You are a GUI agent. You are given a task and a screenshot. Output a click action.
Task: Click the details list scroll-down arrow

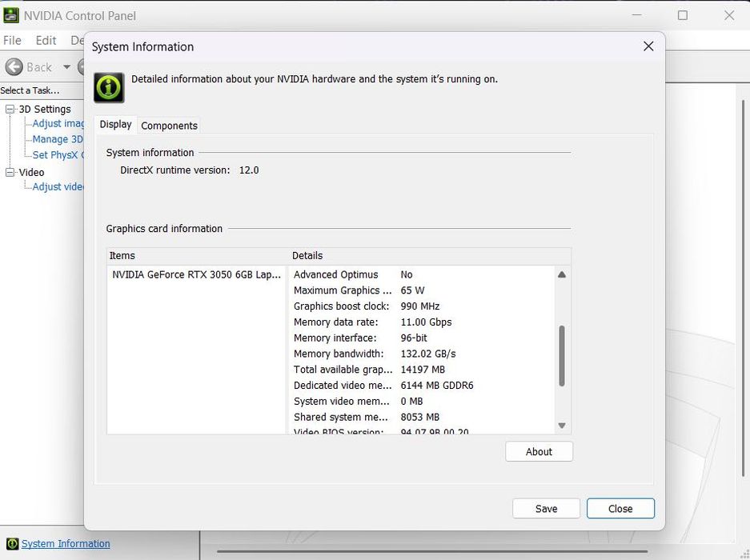562,425
